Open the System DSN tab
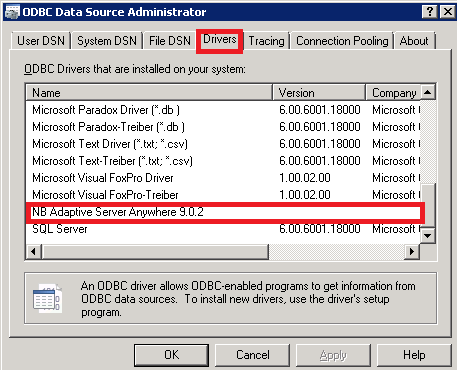457x370 pixels. click(107, 41)
